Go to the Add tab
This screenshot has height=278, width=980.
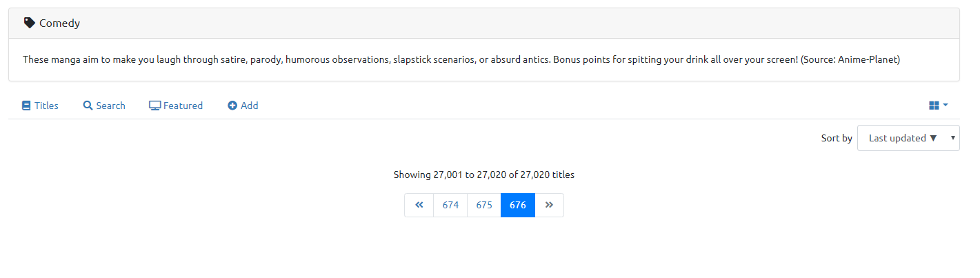(x=249, y=106)
